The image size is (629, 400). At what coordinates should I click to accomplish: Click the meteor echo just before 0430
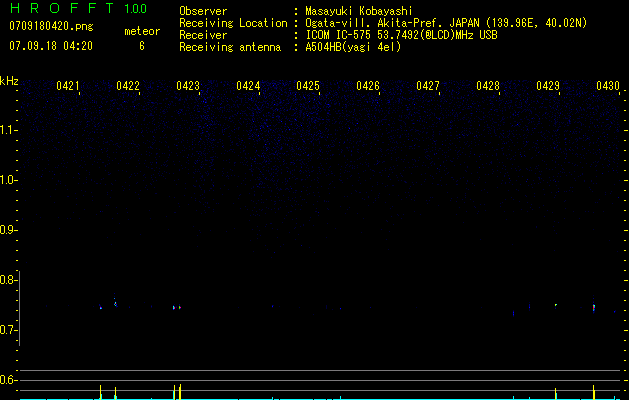click(x=594, y=308)
